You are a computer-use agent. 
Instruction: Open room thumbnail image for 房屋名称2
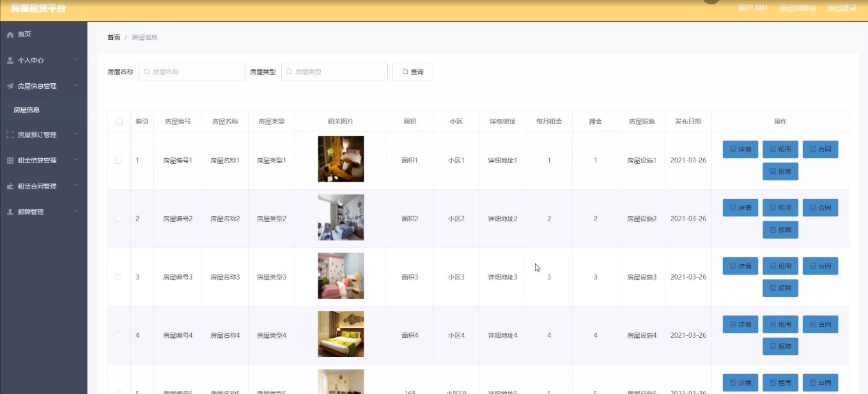click(x=341, y=217)
